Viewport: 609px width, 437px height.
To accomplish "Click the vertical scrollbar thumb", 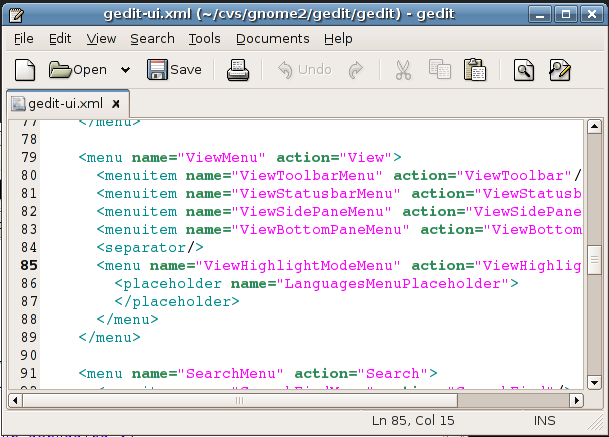I will [x=594, y=260].
